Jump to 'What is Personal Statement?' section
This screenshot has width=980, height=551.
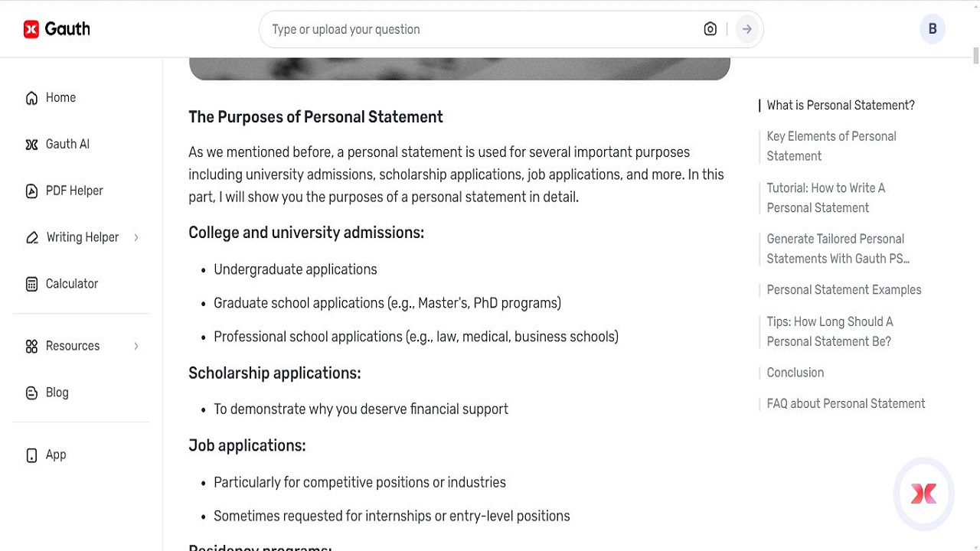840,105
